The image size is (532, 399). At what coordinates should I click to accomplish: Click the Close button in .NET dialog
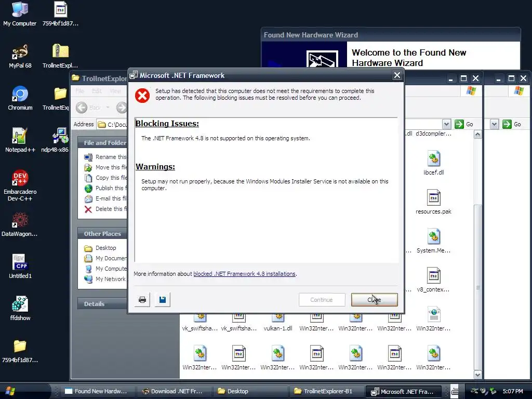[374, 300]
